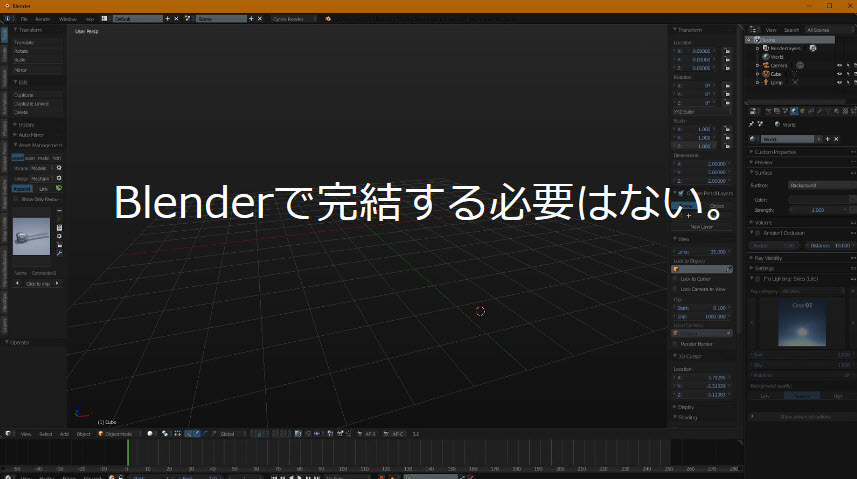This screenshot has height=479, width=857.
Task: Toggle lock on Rotation Z
Action: coord(727,103)
